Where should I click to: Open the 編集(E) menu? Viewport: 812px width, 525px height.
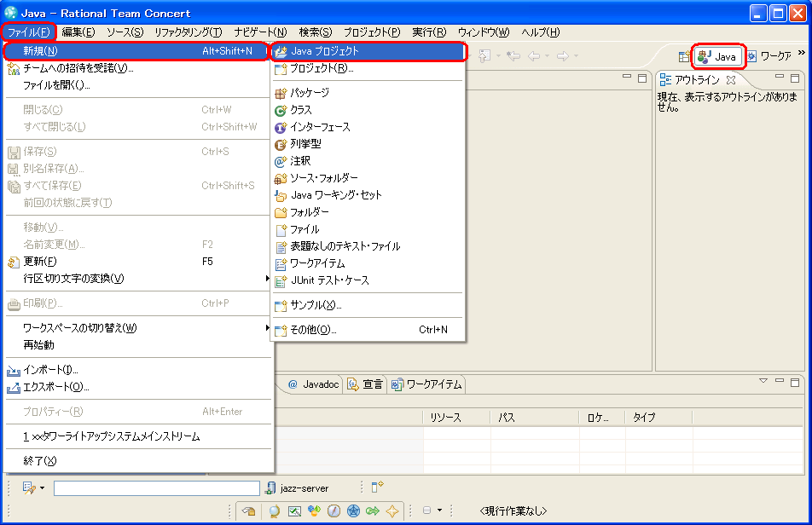pos(78,32)
